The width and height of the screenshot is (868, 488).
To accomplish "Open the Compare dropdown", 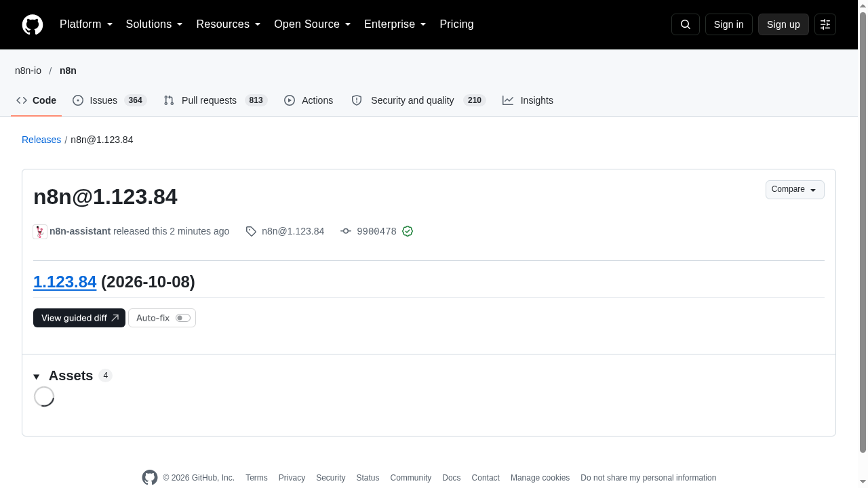I will tap(795, 190).
